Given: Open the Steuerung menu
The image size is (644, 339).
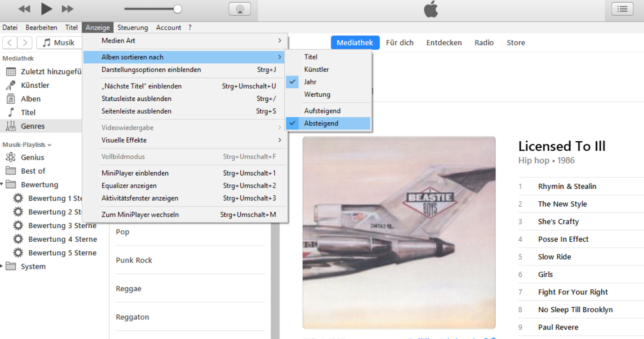Looking at the screenshot, I should tap(133, 27).
